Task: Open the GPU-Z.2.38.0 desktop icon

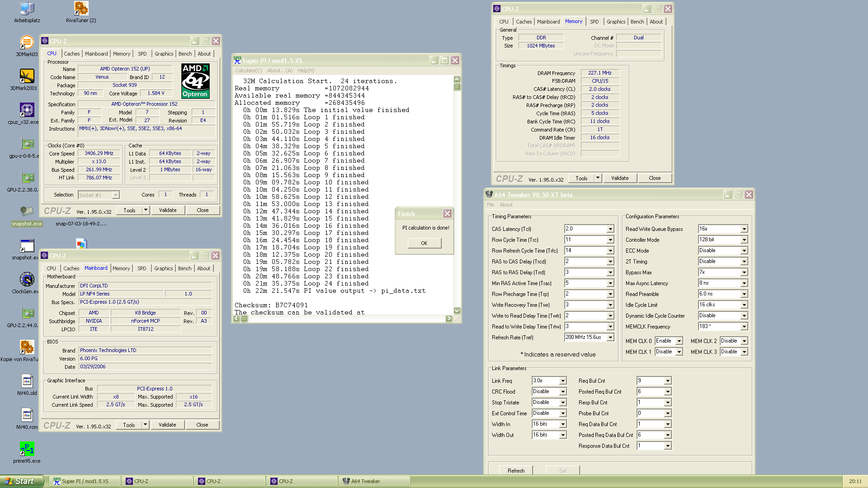Action: [x=27, y=182]
